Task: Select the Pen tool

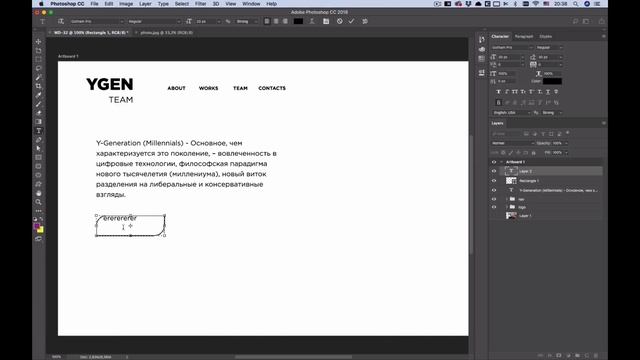Action: pos(38,140)
